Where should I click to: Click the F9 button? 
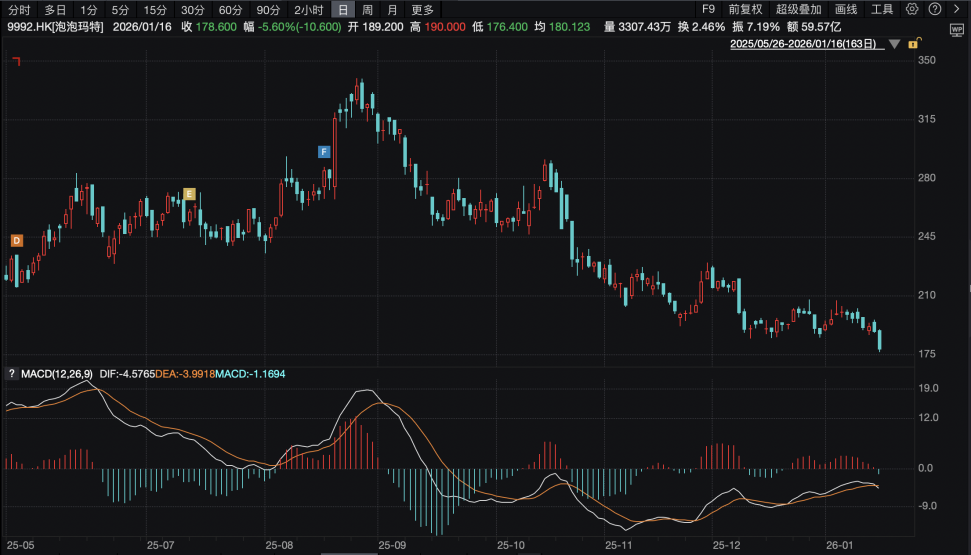[709, 9]
